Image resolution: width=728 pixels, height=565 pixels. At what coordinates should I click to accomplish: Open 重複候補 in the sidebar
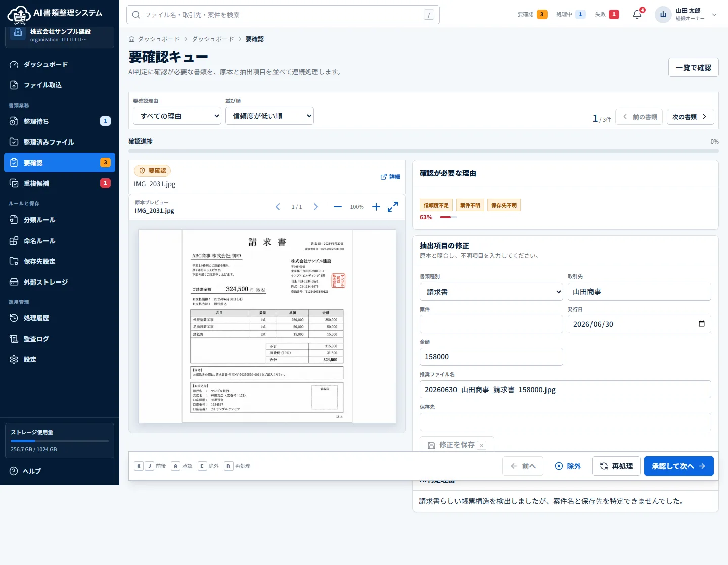click(60, 183)
